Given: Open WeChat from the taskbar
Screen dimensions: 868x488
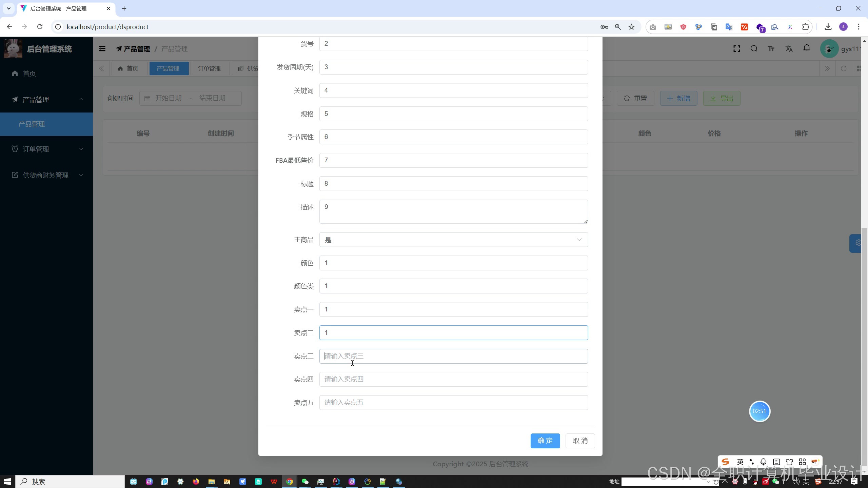Looking at the screenshot, I should click(305, 482).
